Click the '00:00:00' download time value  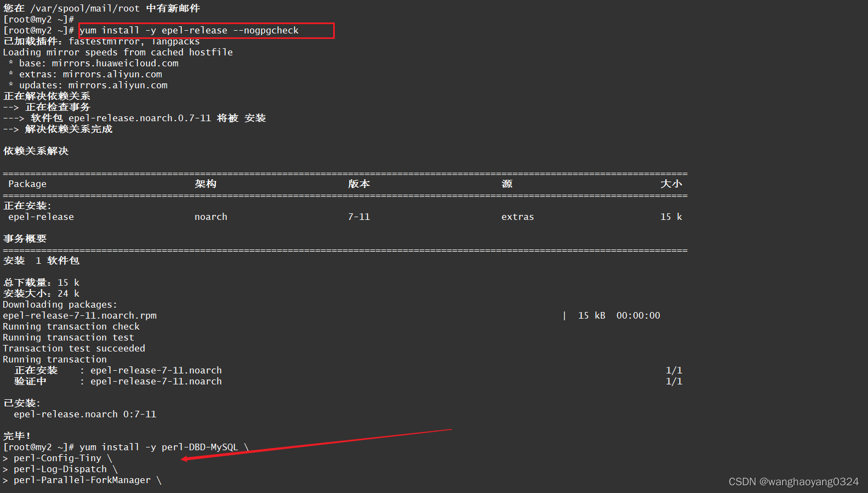pyautogui.click(x=638, y=316)
